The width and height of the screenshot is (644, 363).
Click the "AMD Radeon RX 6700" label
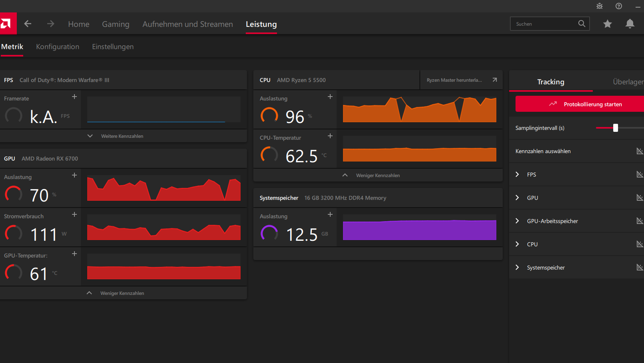[x=50, y=158]
